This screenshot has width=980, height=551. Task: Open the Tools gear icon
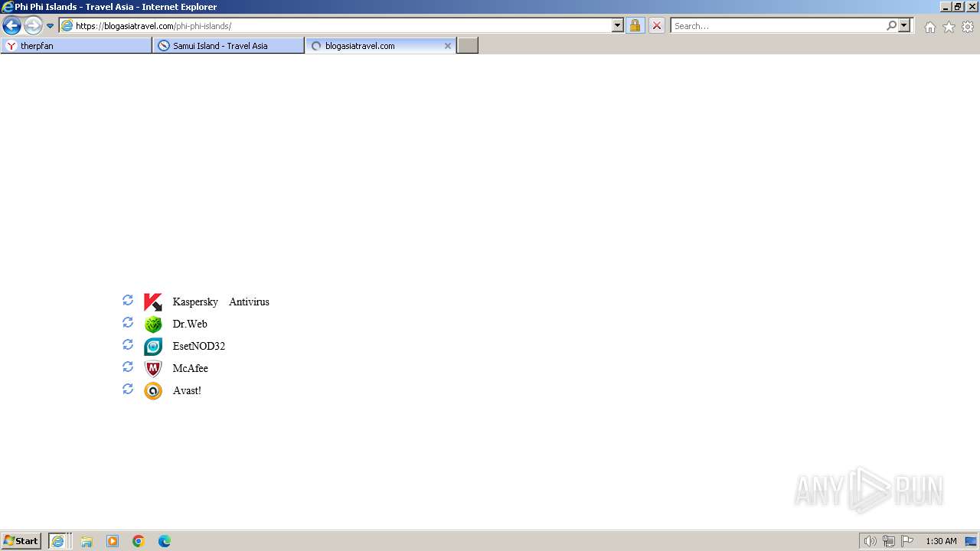click(x=968, y=27)
